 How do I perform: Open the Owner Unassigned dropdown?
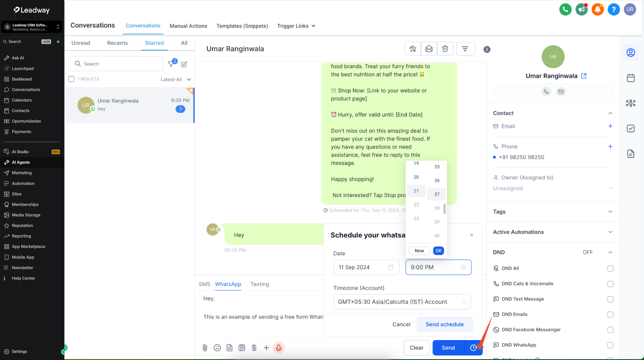553,188
